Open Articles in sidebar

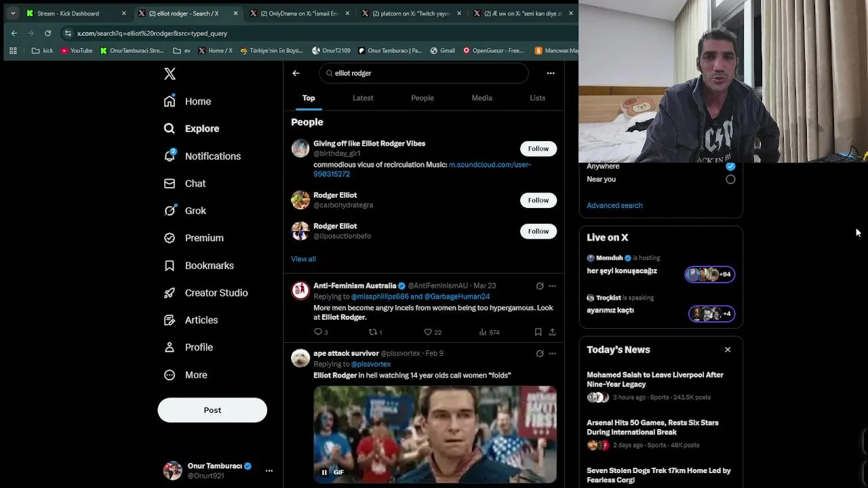191,320
